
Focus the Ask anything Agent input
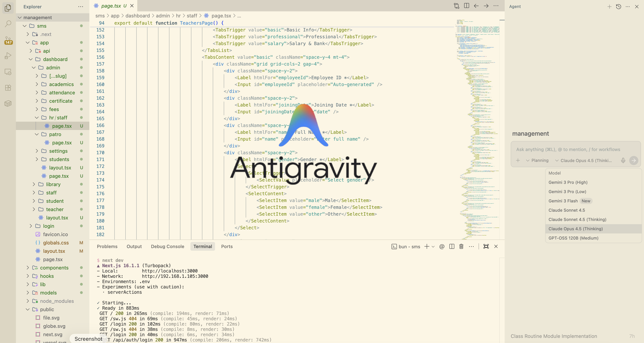[x=575, y=149]
